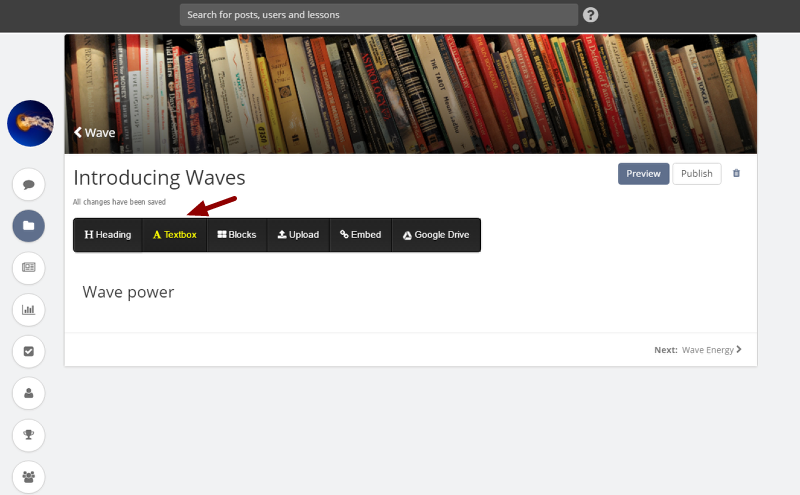The width and height of the screenshot is (800, 495).
Task: Choose Upload in the lesson toolbar
Action: (298, 235)
